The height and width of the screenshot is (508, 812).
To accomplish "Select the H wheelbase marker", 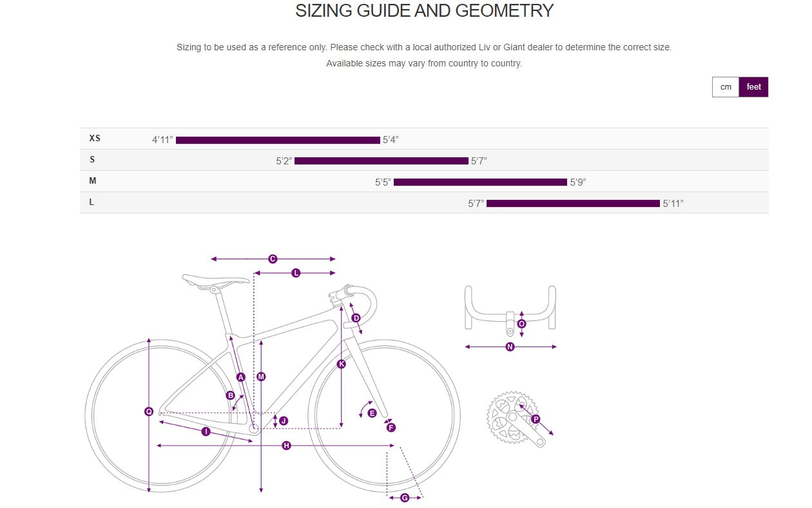I will click(x=286, y=445).
